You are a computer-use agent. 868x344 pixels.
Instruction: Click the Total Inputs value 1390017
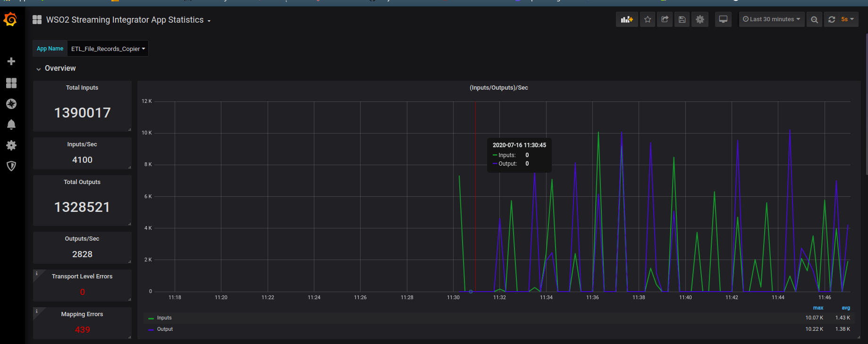tap(82, 113)
